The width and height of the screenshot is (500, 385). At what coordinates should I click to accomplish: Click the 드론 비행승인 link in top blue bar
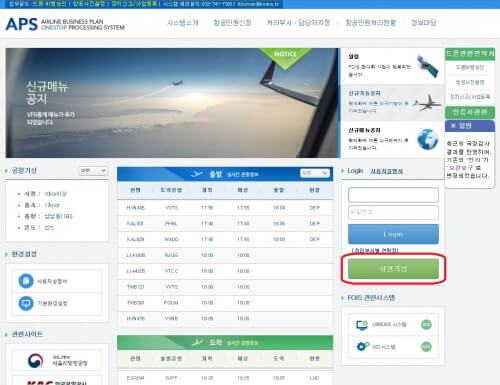coord(50,4)
